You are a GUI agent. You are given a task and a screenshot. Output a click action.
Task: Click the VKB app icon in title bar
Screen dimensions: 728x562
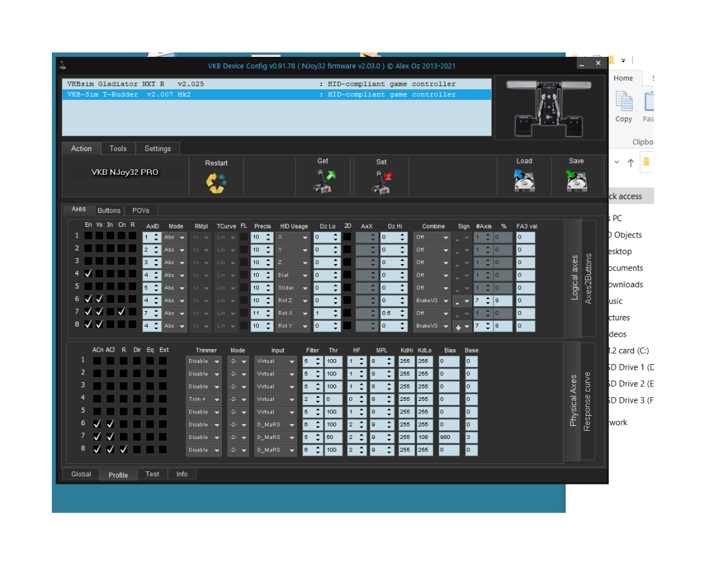click(62, 66)
